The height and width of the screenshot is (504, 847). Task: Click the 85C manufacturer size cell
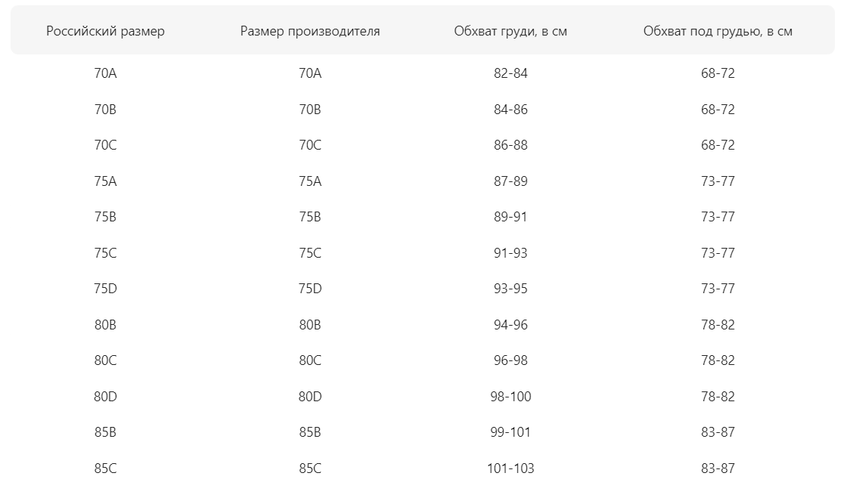[310, 468]
